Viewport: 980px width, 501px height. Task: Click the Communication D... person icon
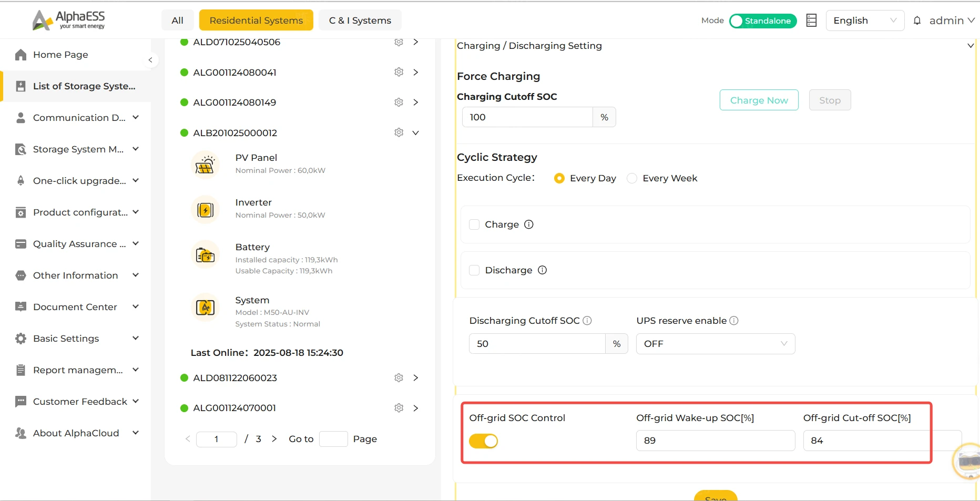[x=21, y=118]
